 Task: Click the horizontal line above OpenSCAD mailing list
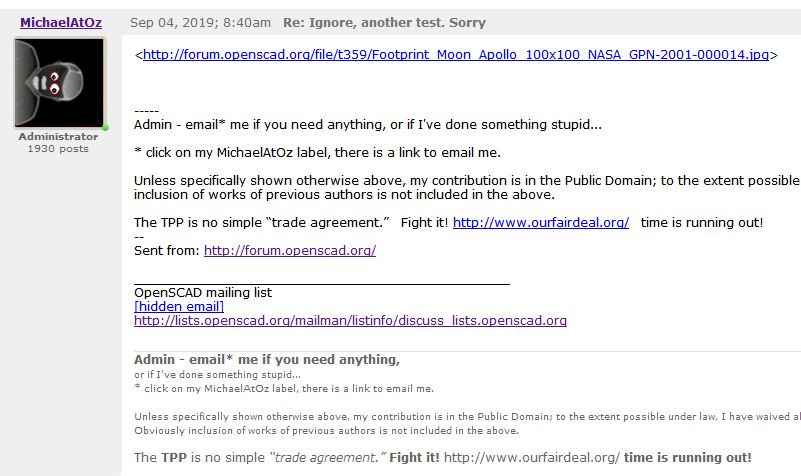321,283
